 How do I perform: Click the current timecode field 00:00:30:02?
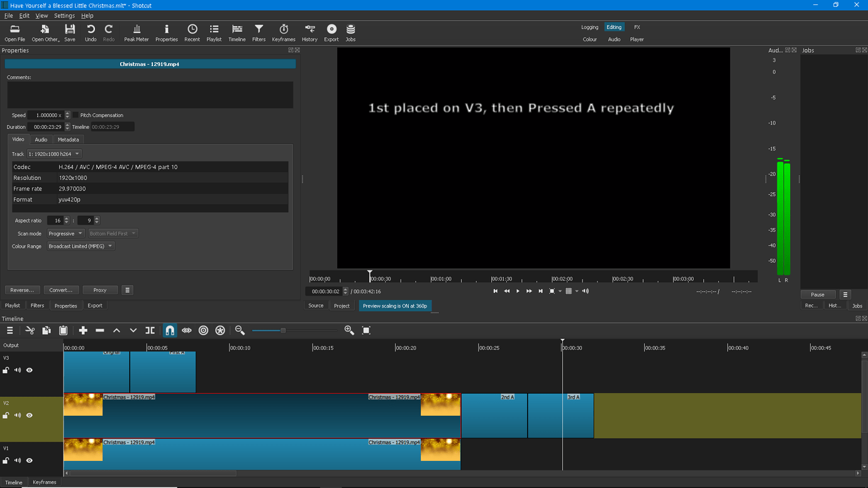coord(323,292)
